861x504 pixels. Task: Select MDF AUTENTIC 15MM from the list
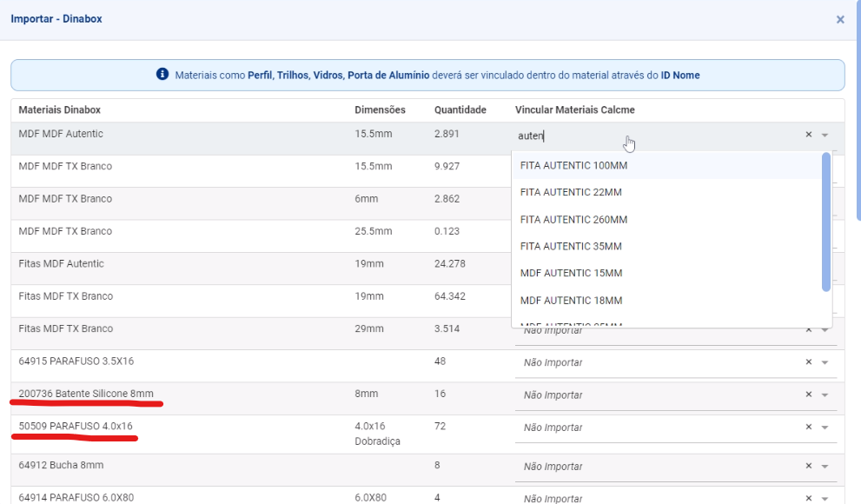571,273
